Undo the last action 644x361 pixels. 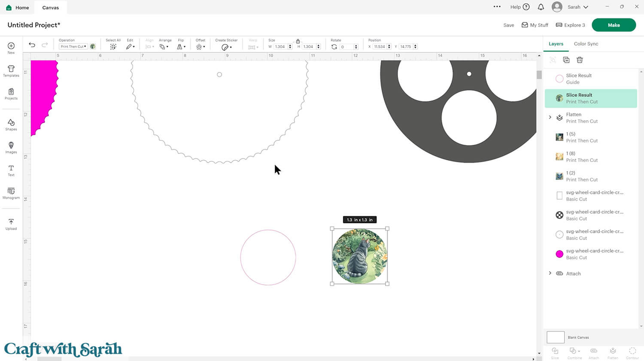tap(32, 45)
